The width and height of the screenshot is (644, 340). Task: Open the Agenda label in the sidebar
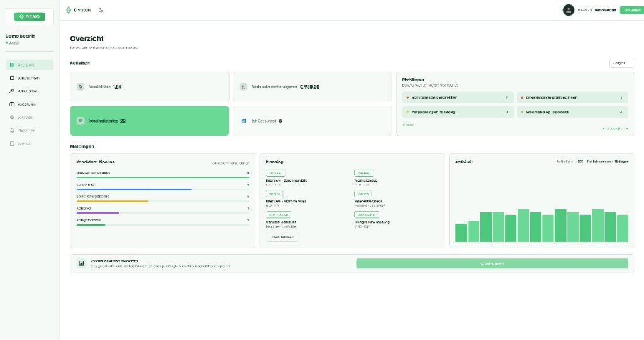(25, 144)
